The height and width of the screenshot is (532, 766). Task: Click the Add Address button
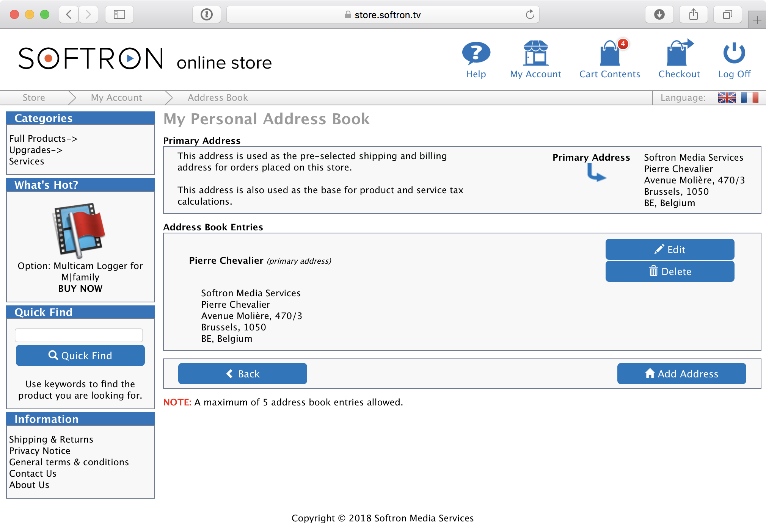[682, 374]
